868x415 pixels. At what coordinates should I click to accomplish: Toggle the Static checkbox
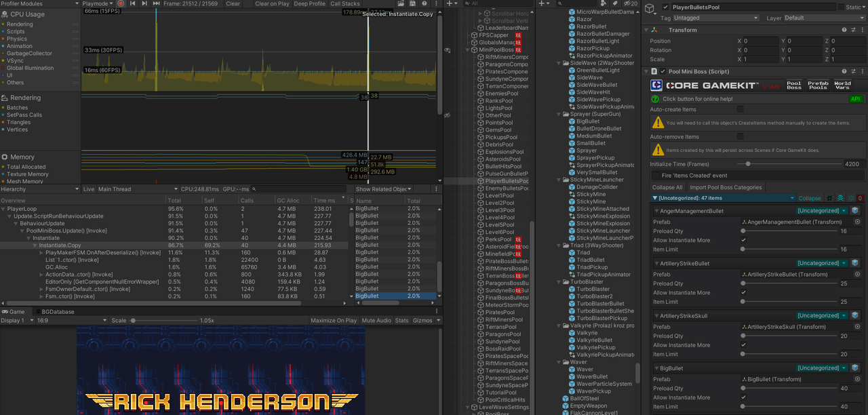[841, 7]
